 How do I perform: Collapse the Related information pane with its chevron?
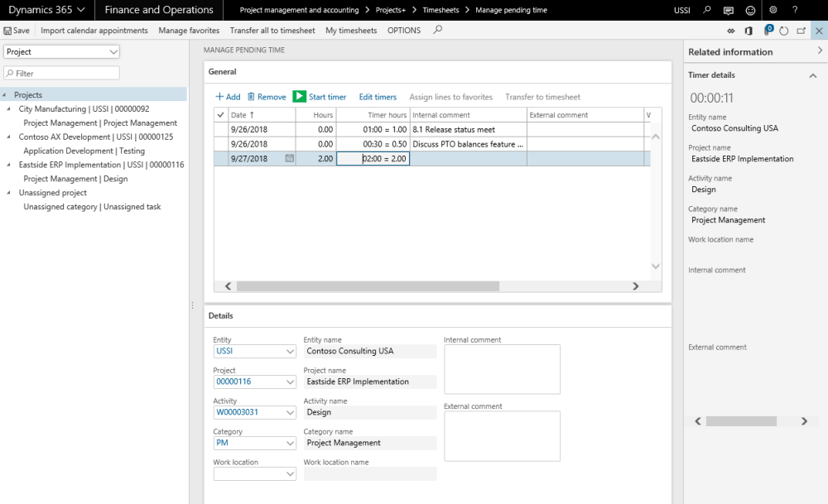(820, 50)
